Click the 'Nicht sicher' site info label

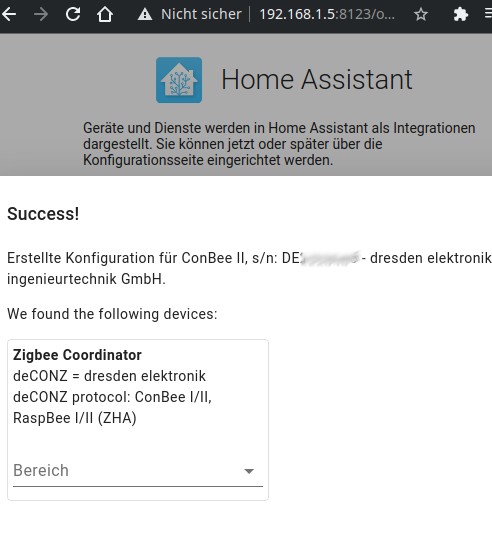click(x=201, y=15)
